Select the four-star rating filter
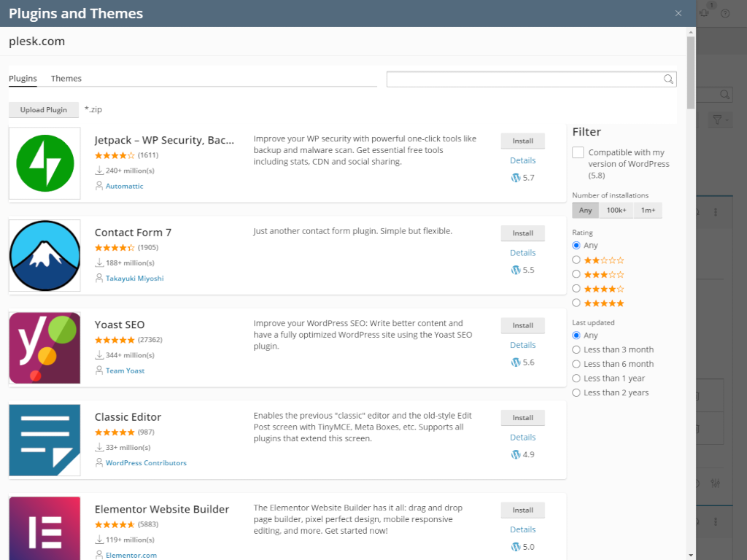This screenshot has width=747, height=560. pos(577,288)
